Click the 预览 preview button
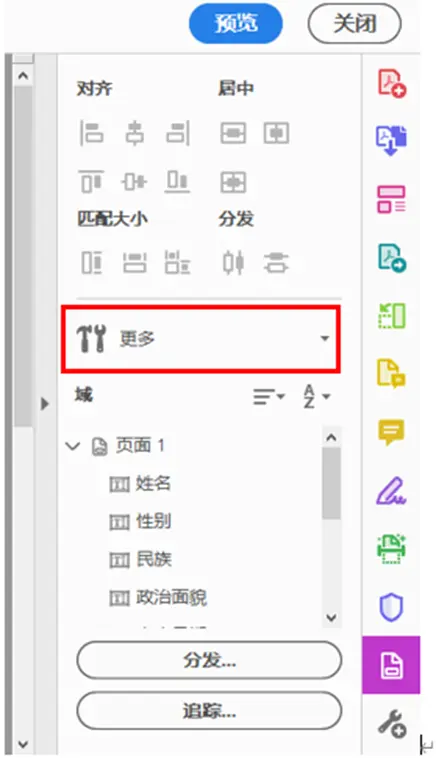 pyautogui.click(x=235, y=24)
